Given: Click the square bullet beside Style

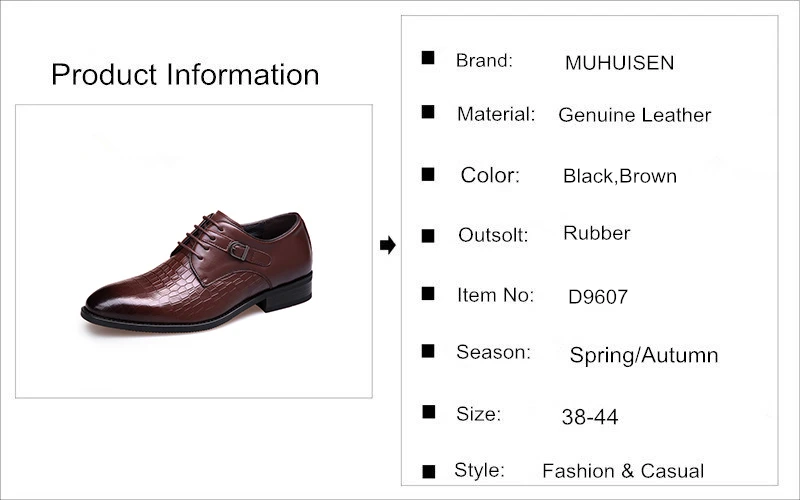Looking at the screenshot, I should point(429,471).
